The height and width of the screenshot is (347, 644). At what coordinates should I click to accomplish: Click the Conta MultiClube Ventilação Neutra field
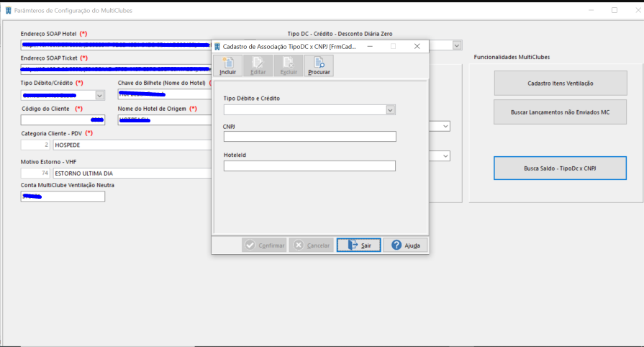point(63,197)
